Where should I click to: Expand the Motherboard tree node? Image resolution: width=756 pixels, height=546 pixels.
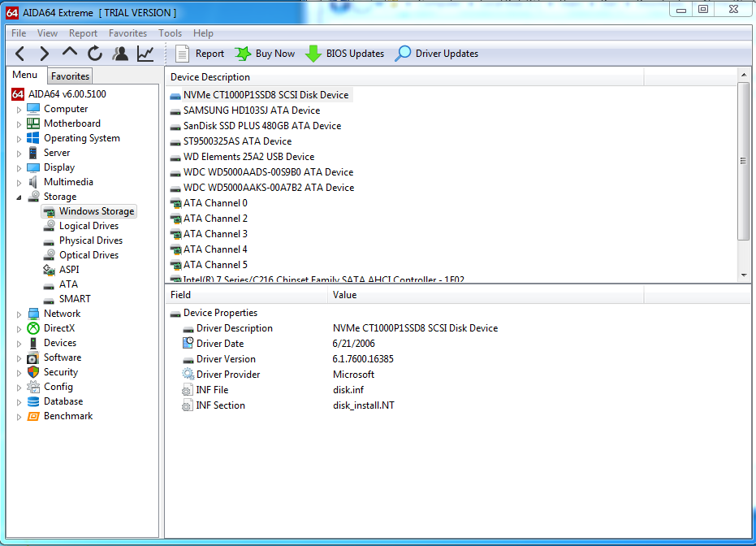pyautogui.click(x=19, y=124)
